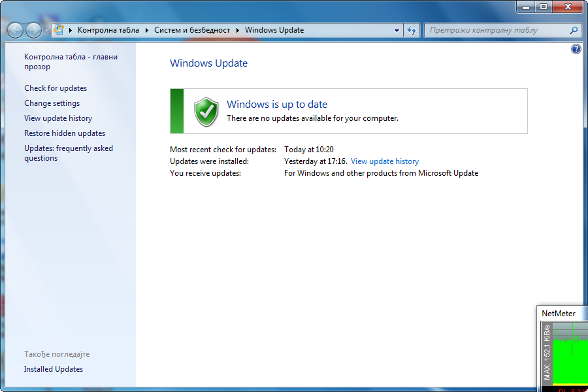Viewport: 588px width, 392px height.
Task: Open View update history in sidebar
Action: (58, 118)
